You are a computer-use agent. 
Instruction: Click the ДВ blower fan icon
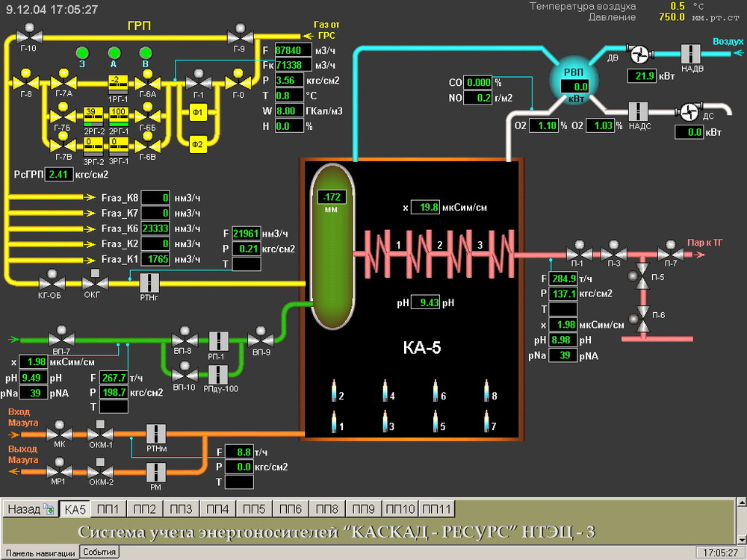click(x=639, y=54)
